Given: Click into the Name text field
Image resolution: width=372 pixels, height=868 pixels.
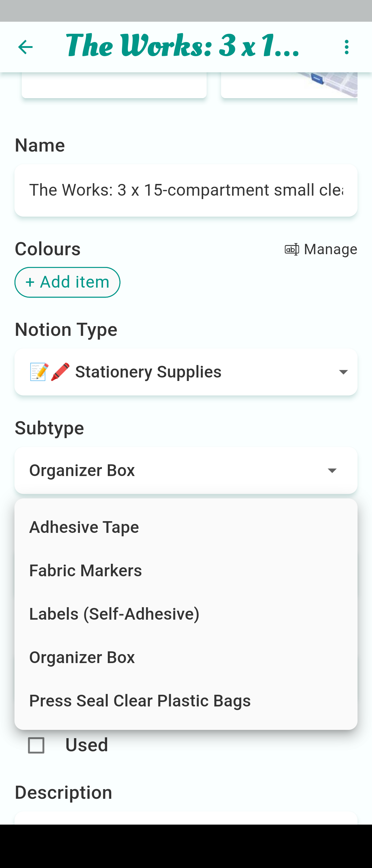Looking at the screenshot, I should [186, 190].
